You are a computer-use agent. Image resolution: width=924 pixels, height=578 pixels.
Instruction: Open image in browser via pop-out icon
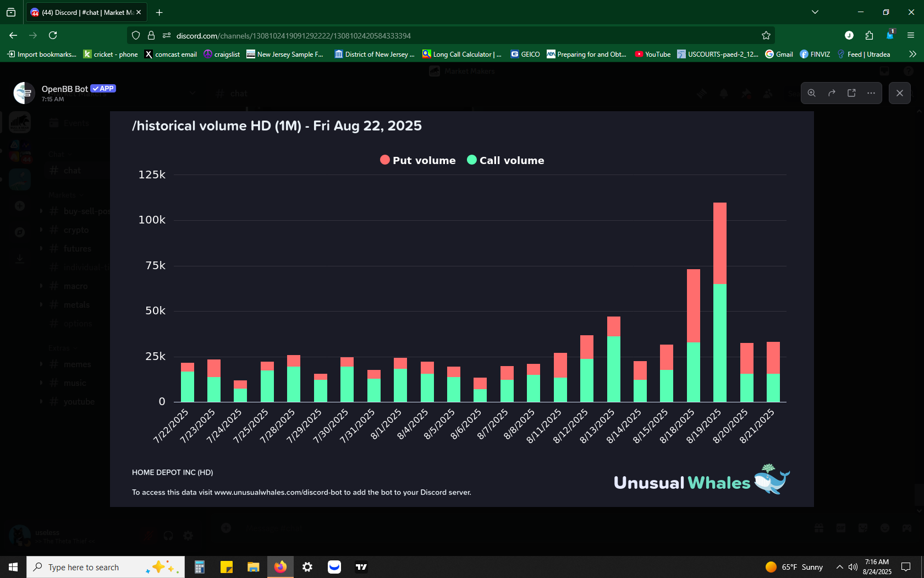(x=851, y=93)
